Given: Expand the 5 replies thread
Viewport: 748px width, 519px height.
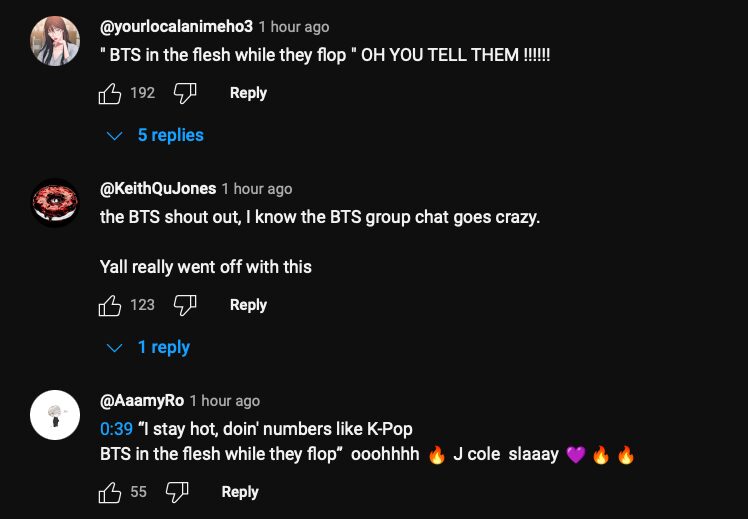Looking at the screenshot, I should (x=158, y=135).
